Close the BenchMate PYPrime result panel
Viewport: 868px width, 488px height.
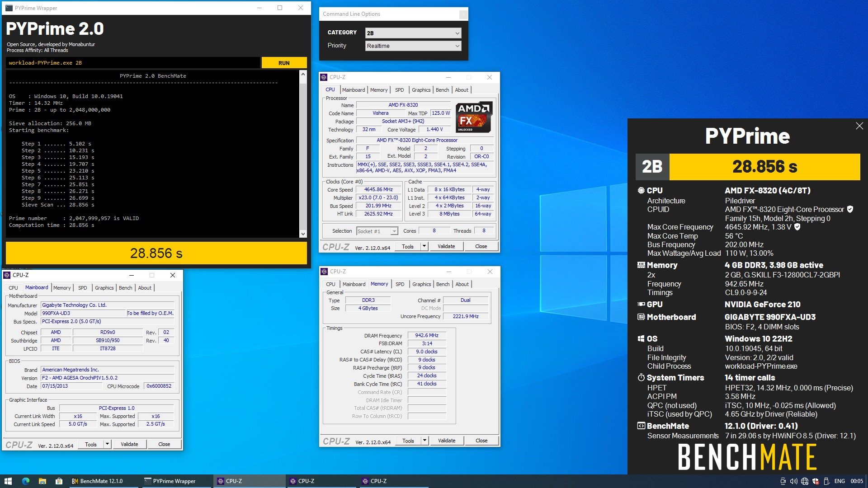859,126
